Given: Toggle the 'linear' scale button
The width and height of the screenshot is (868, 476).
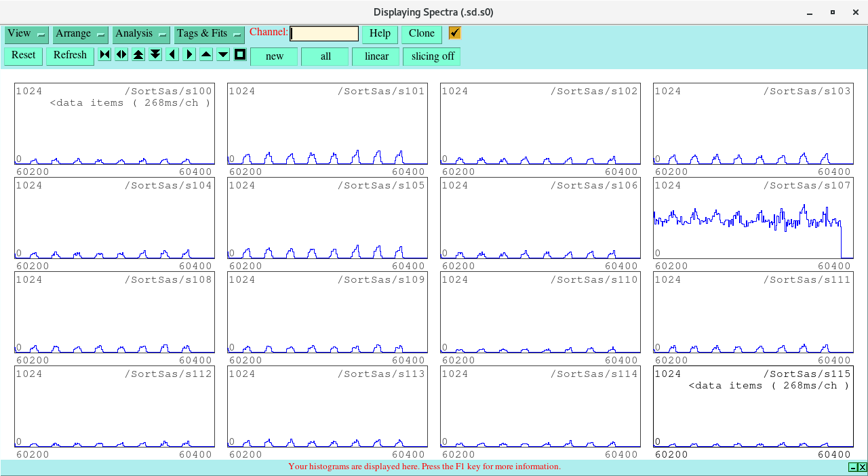Looking at the screenshot, I should 376,56.
